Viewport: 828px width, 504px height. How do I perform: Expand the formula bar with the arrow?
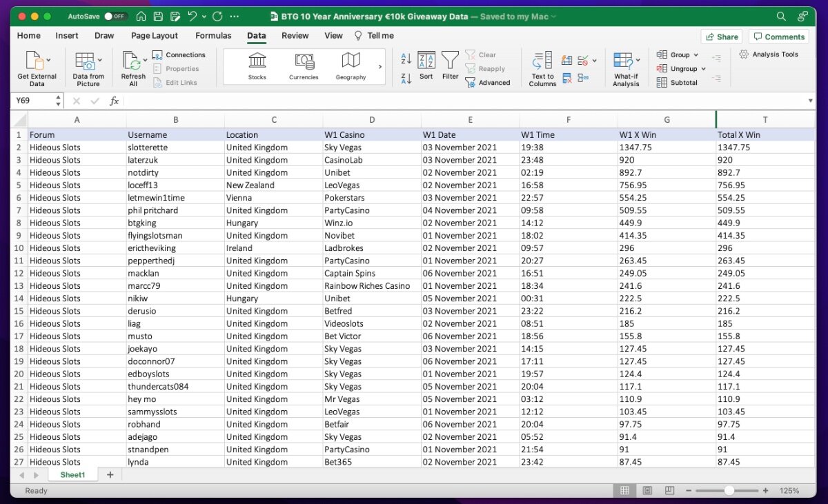click(x=810, y=101)
